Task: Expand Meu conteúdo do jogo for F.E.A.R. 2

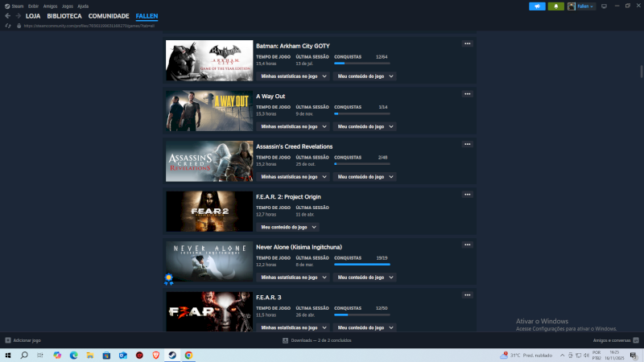Action: pos(288,227)
